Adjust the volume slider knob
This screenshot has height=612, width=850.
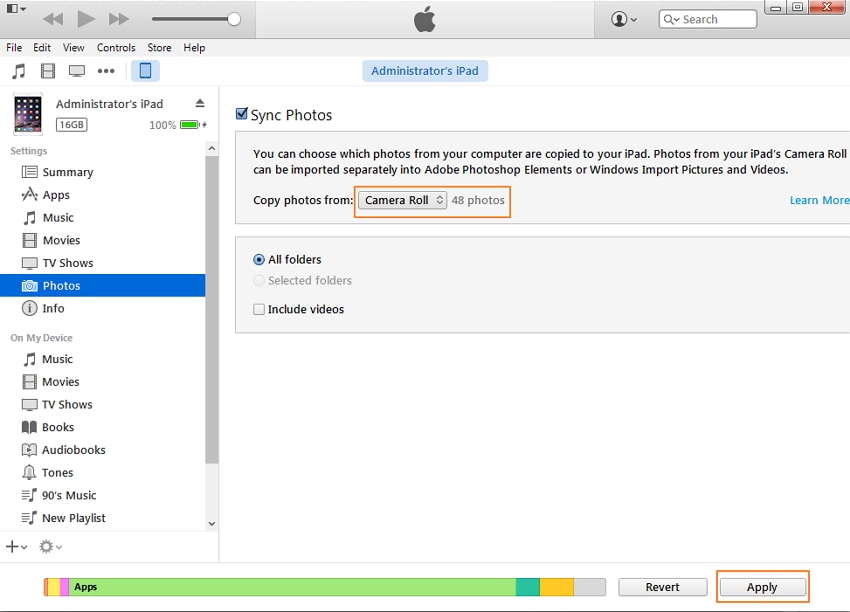(234, 19)
